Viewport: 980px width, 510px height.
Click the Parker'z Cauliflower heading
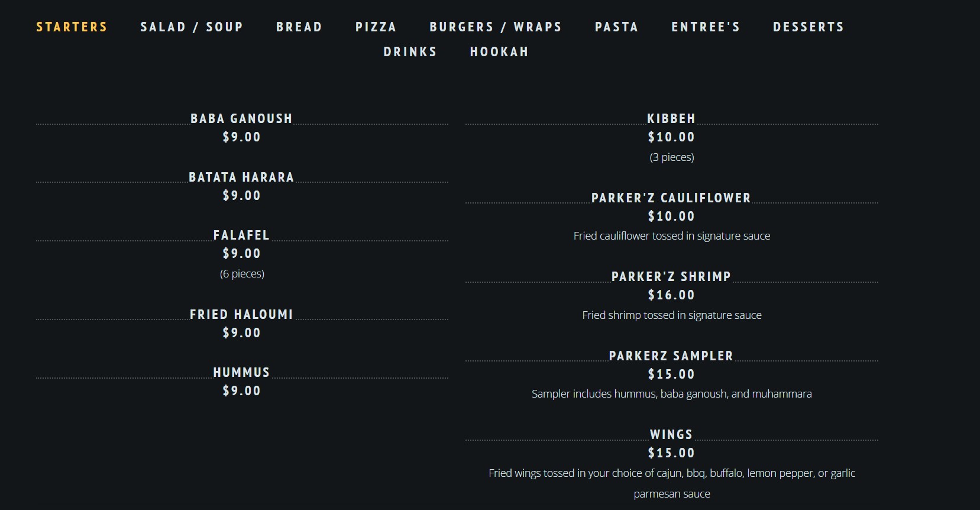(x=671, y=198)
